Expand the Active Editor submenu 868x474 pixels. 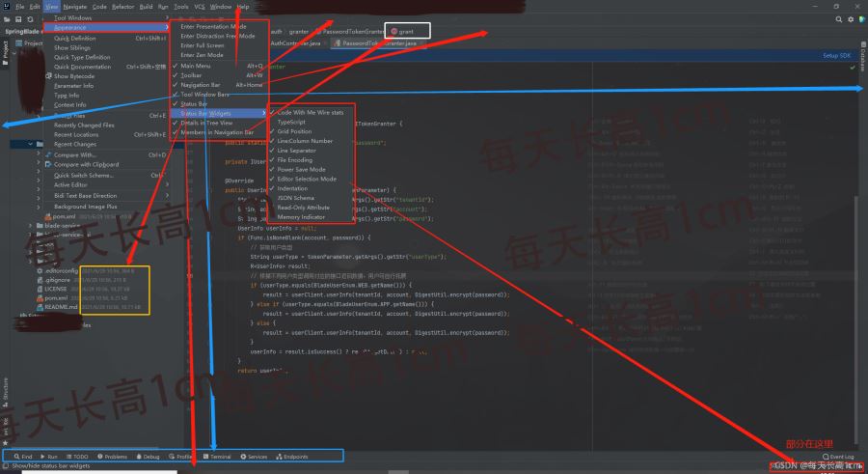[70, 184]
